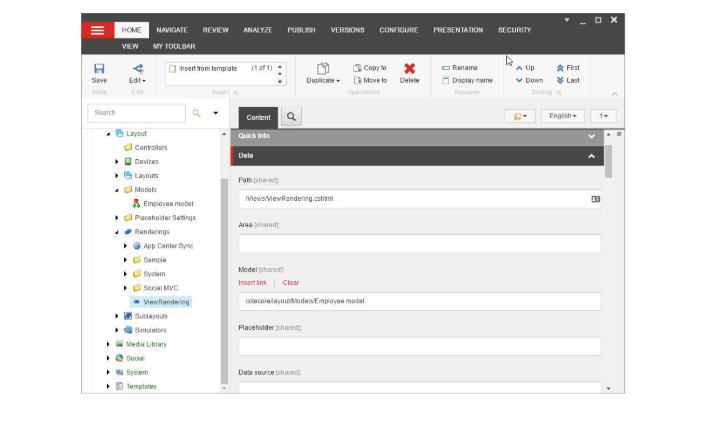Click the Move to icon
The width and height of the screenshot is (727, 423).
pos(357,80)
